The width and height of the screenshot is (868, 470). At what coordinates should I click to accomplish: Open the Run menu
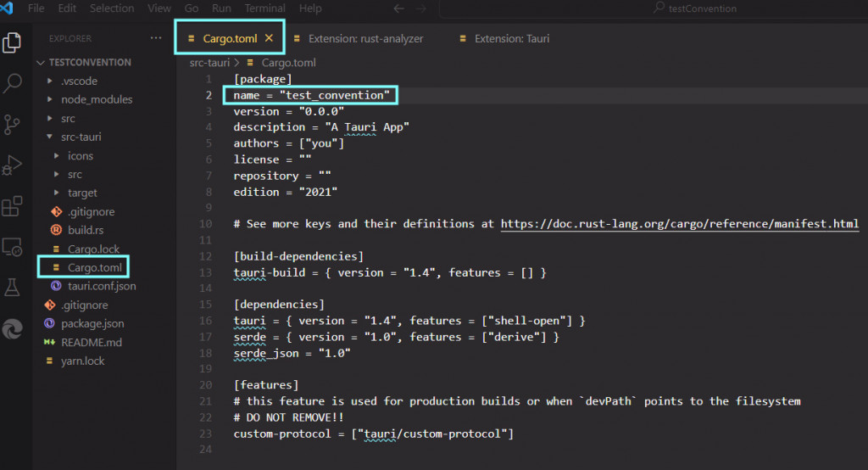pyautogui.click(x=221, y=8)
